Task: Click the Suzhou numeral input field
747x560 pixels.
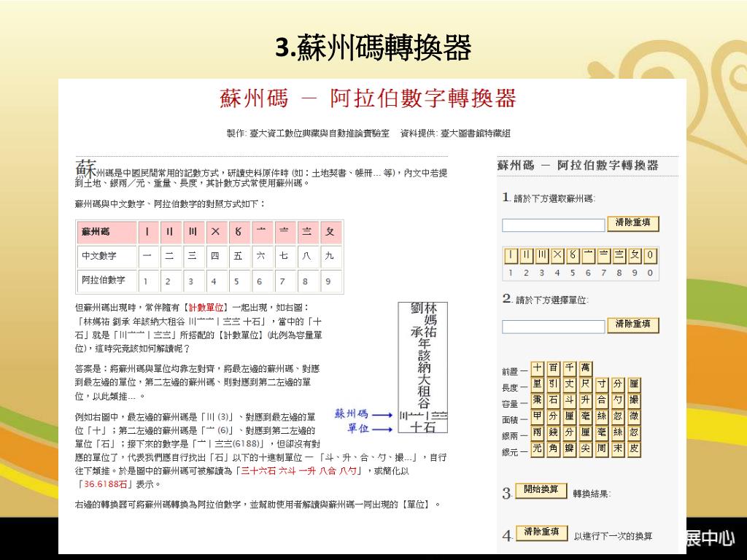Action: (553, 225)
